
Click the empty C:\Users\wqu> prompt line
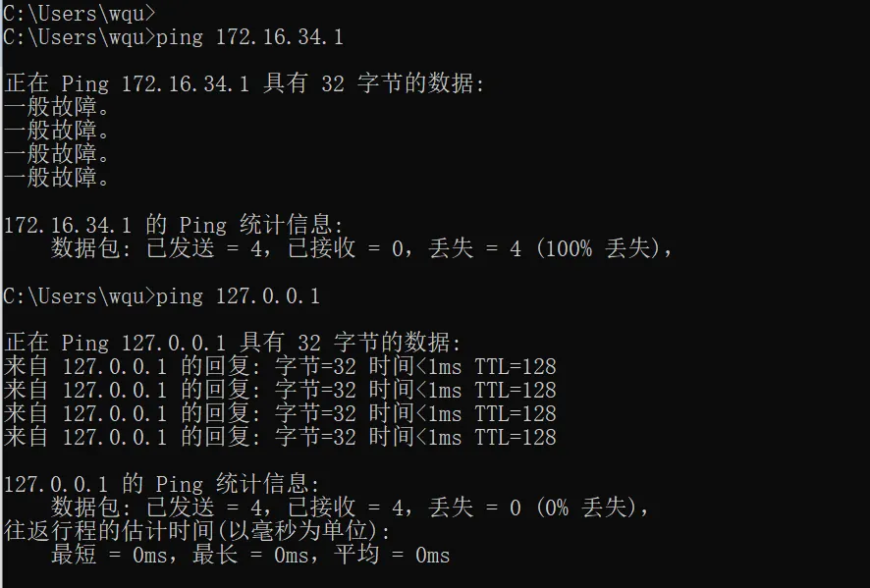tap(80, 14)
